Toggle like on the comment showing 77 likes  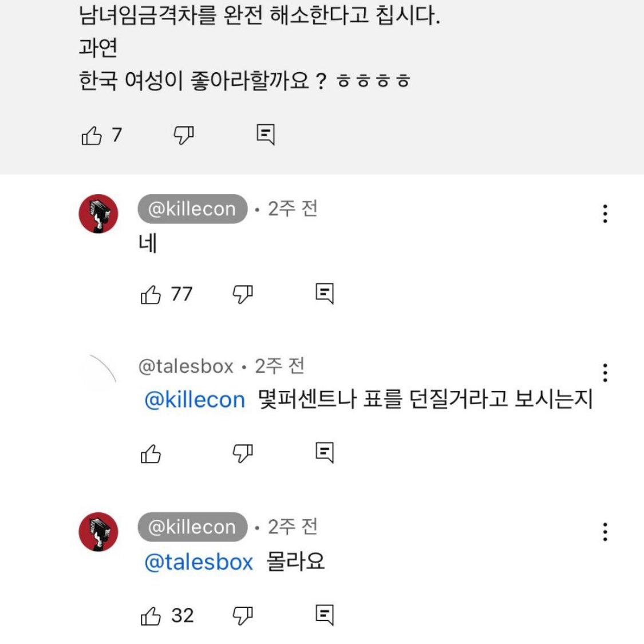[152, 294]
